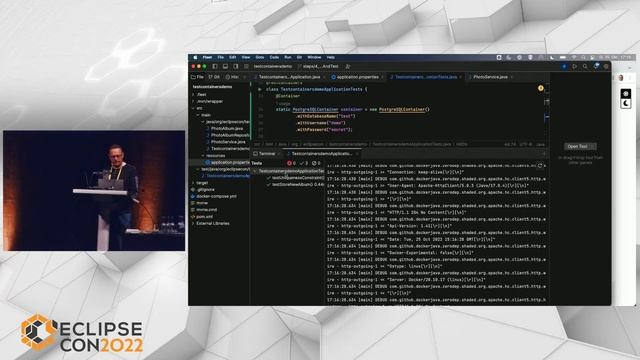Click the profile avatar in browser window
Viewport: 640px width, 360px height.
(x=621, y=78)
